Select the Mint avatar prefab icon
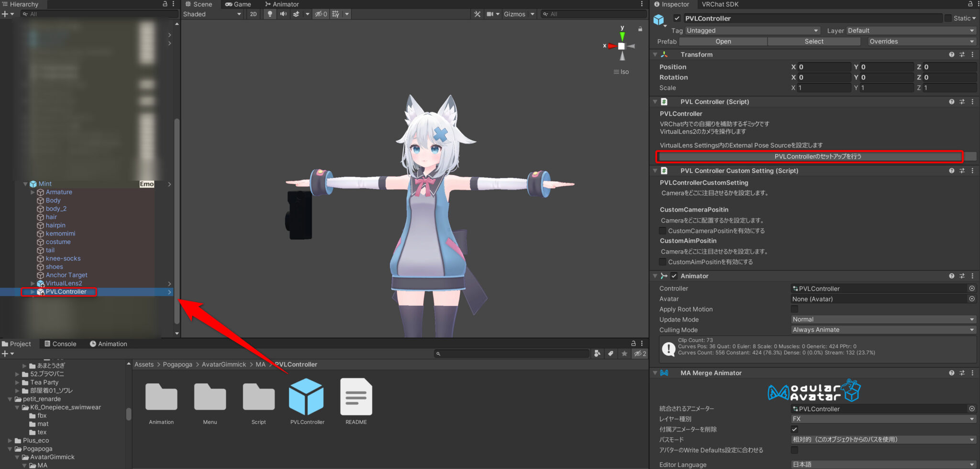The image size is (980, 469). (33, 184)
